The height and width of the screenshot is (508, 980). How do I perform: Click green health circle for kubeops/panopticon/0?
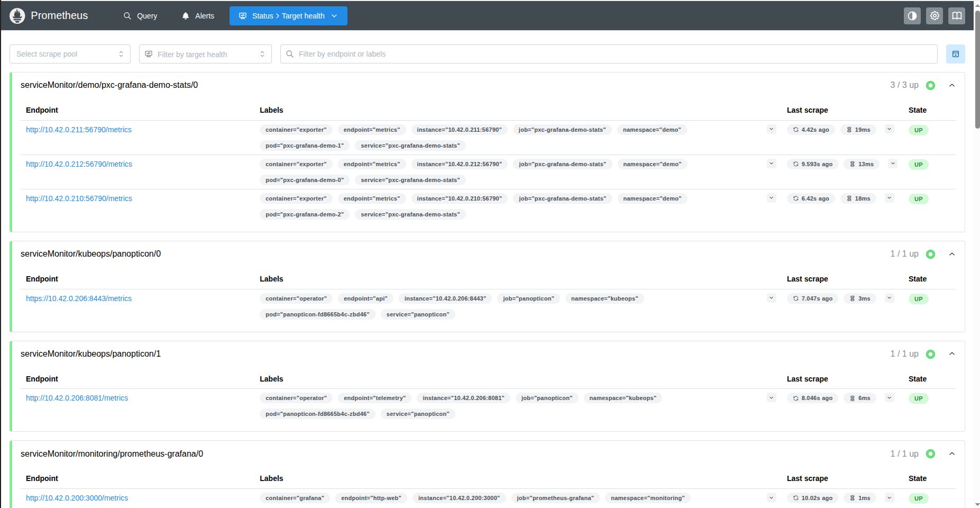pyautogui.click(x=931, y=254)
